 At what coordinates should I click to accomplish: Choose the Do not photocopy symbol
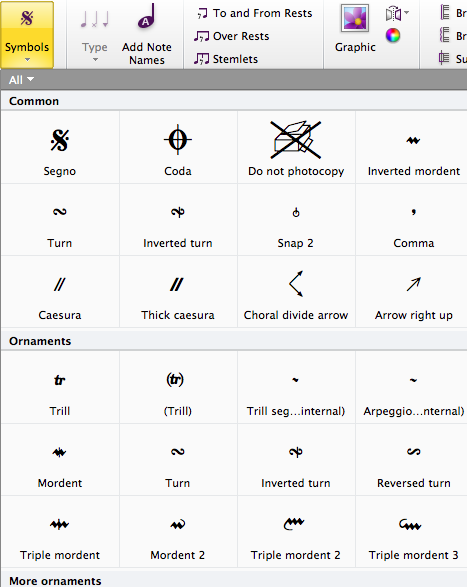(296, 147)
